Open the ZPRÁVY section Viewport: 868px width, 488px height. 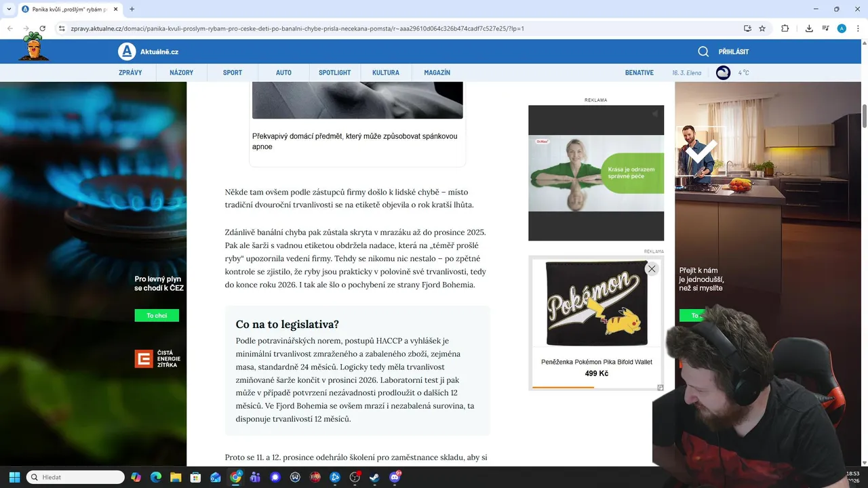130,73
